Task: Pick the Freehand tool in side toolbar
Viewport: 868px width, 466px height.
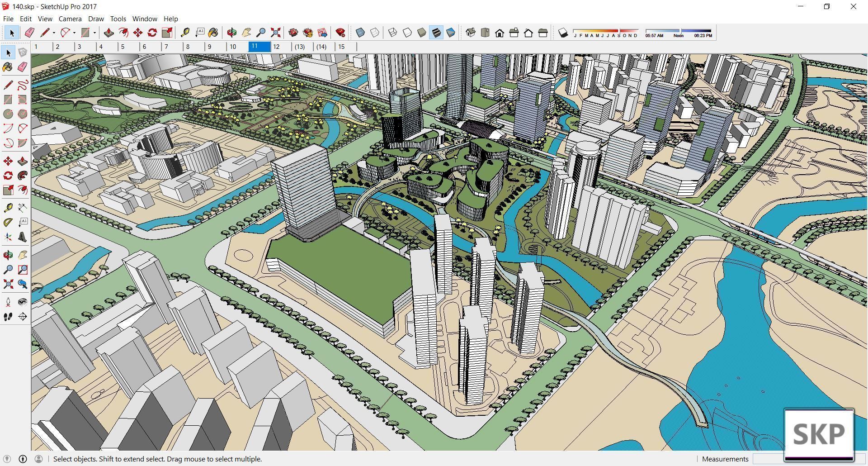Action: coord(23,85)
